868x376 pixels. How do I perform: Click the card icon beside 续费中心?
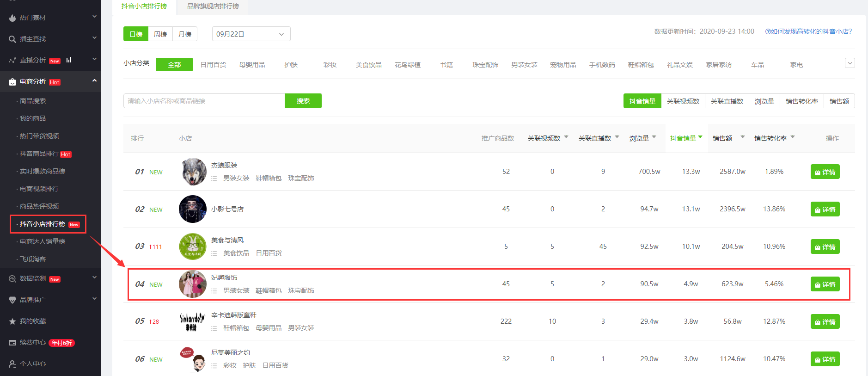pos(12,343)
